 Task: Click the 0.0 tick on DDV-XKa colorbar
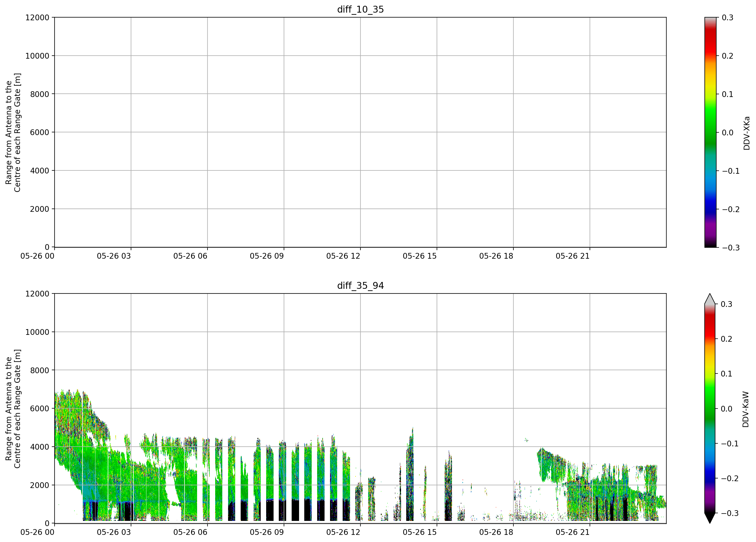tap(728, 132)
